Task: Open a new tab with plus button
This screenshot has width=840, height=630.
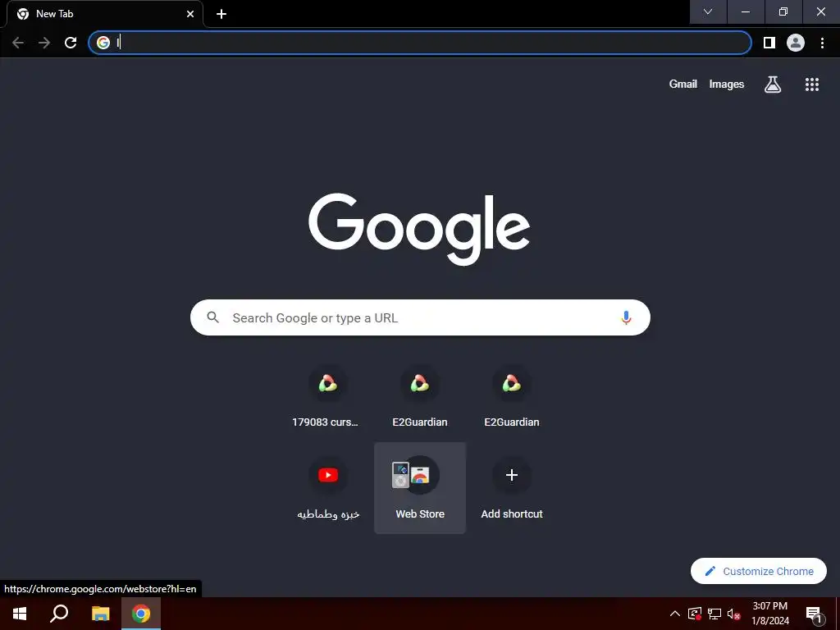Action: [221, 14]
